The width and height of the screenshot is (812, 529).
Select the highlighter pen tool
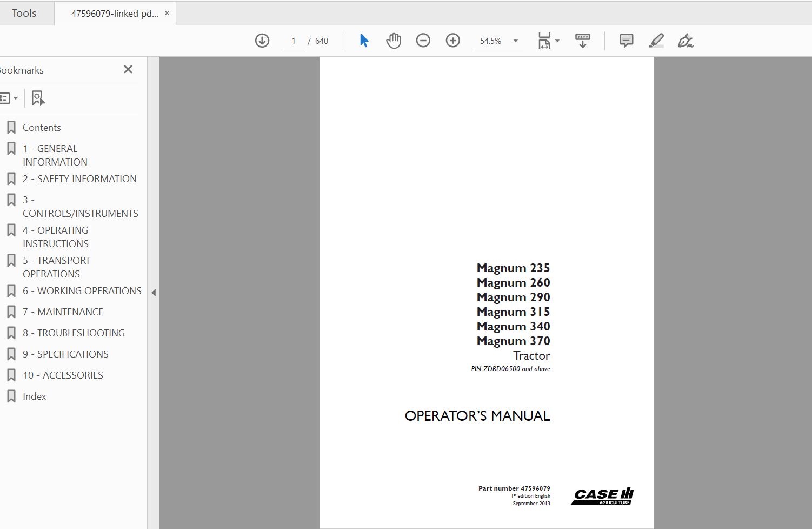(656, 41)
